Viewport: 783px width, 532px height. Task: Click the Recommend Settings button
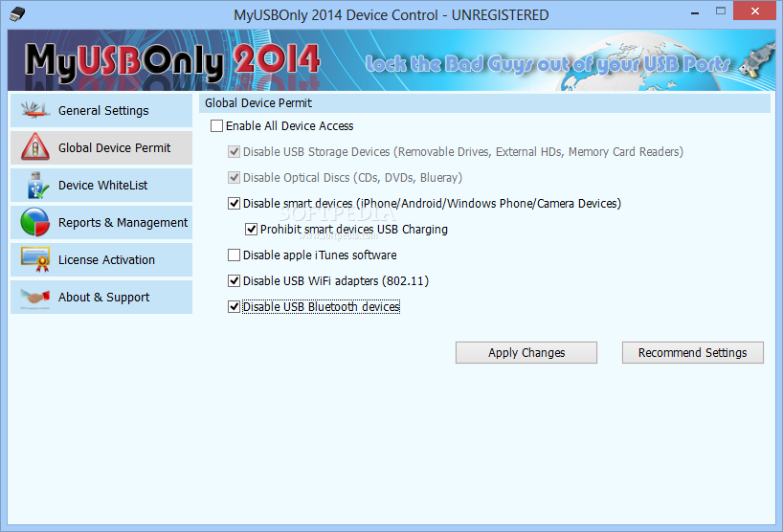[x=693, y=353]
